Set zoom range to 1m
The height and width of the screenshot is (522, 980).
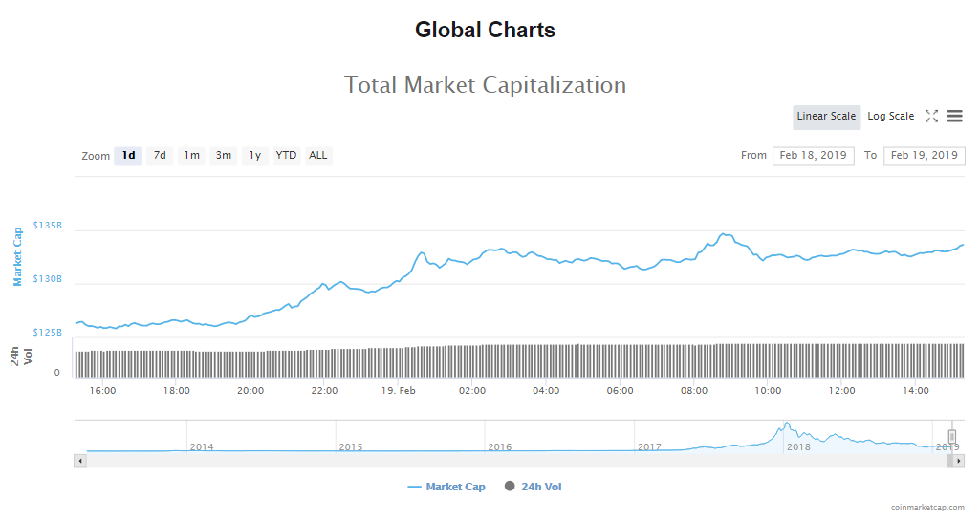[x=192, y=156]
